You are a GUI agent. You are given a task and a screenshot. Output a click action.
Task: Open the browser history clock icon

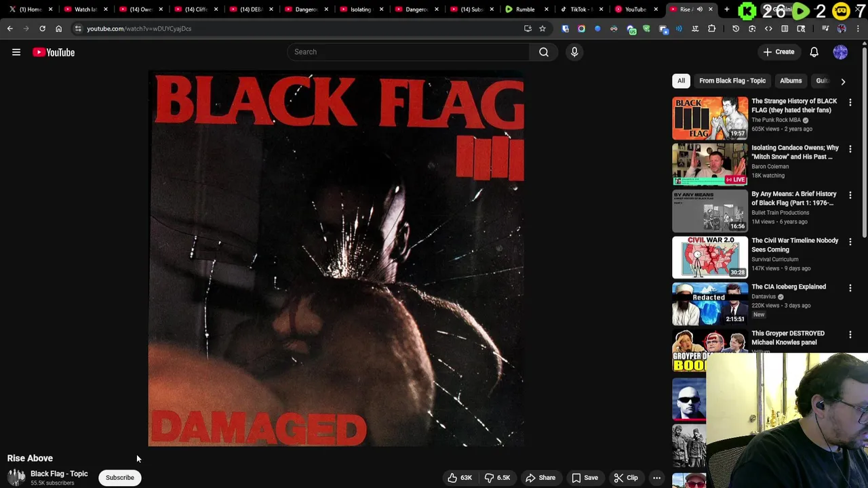point(736,28)
